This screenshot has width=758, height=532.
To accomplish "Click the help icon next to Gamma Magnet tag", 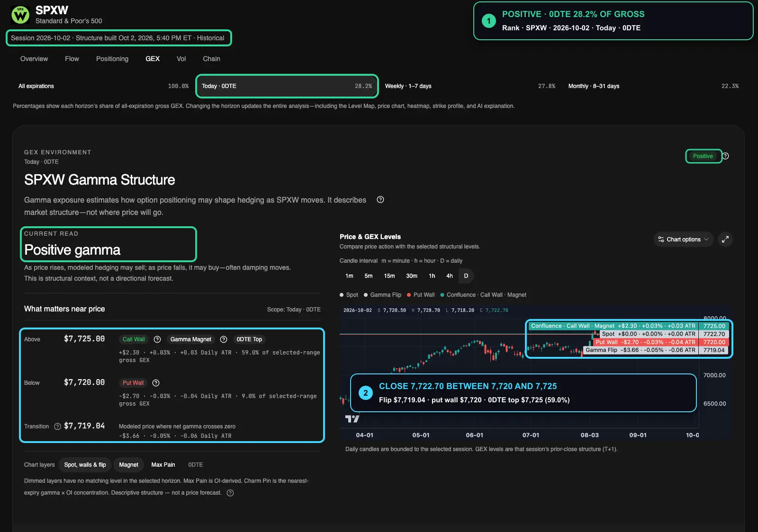I will [x=224, y=339].
